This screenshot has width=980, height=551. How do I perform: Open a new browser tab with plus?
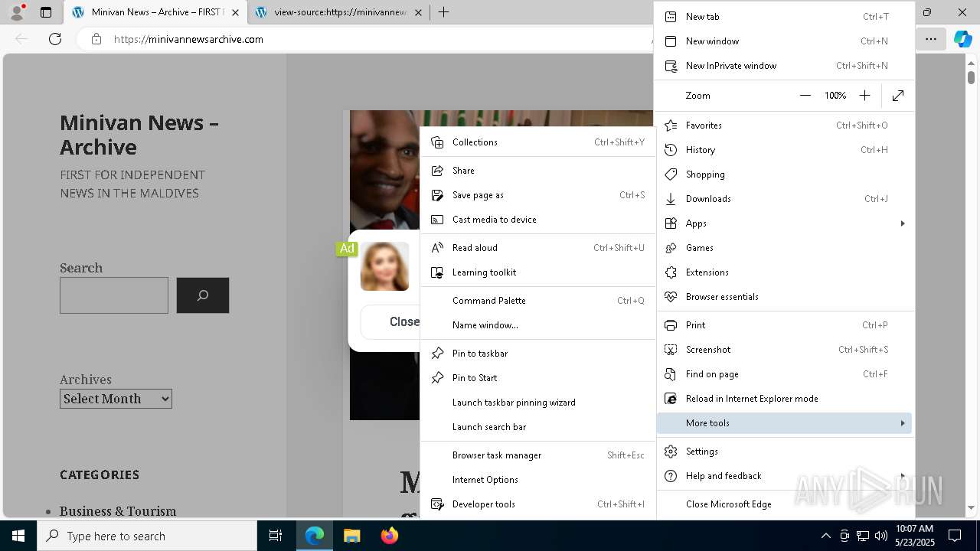click(443, 12)
